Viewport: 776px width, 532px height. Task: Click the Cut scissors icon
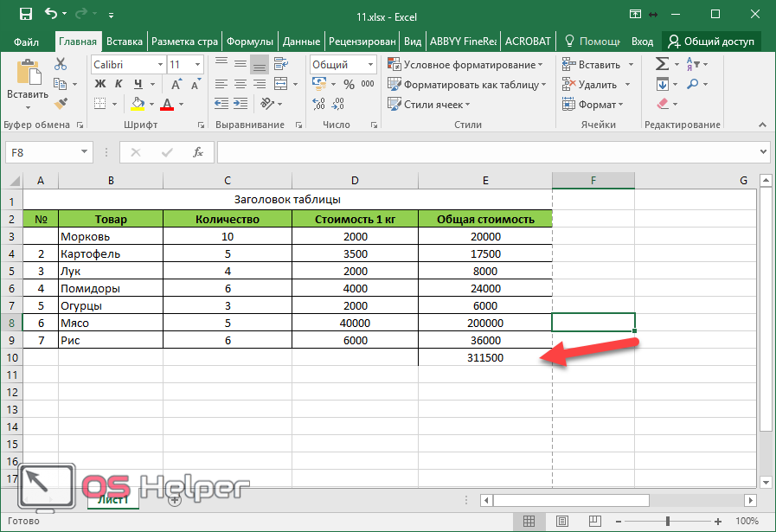(x=61, y=64)
